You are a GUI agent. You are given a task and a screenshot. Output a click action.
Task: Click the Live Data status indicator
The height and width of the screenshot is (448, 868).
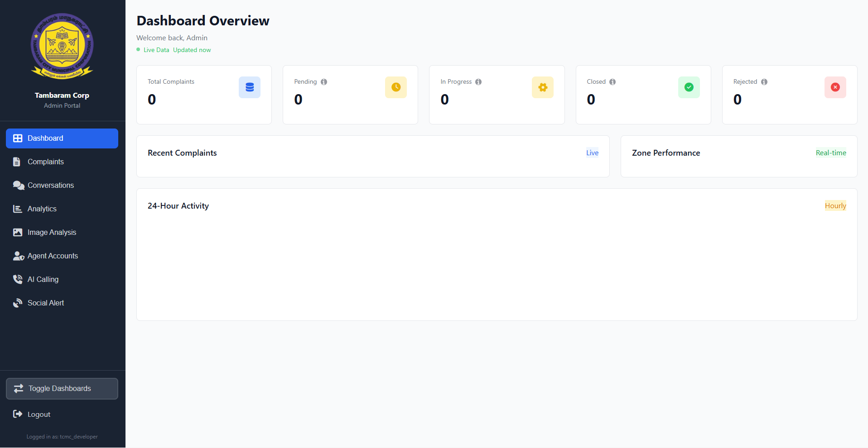(153, 50)
